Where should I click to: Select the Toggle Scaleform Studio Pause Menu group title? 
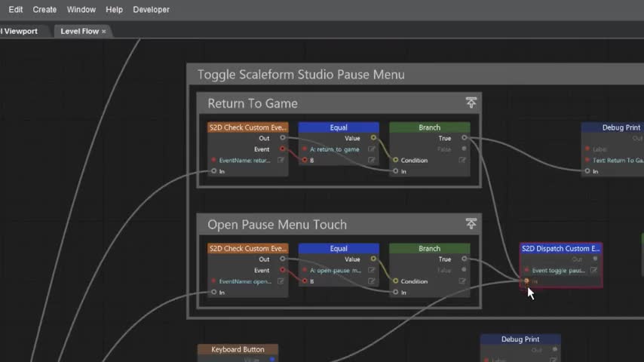301,75
